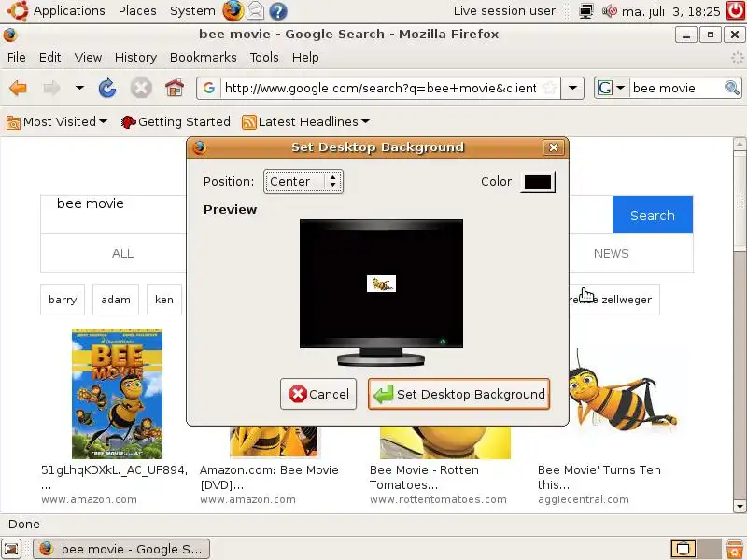
Task: Click the trash icon in bottom panel
Action: tap(736, 549)
